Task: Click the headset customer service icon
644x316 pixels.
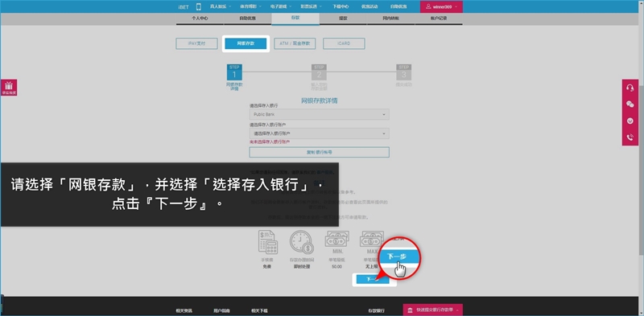Action: coord(630,88)
